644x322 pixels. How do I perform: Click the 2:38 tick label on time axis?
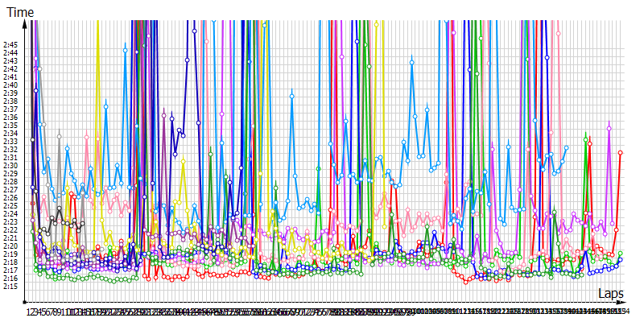click(x=10, y=101)
